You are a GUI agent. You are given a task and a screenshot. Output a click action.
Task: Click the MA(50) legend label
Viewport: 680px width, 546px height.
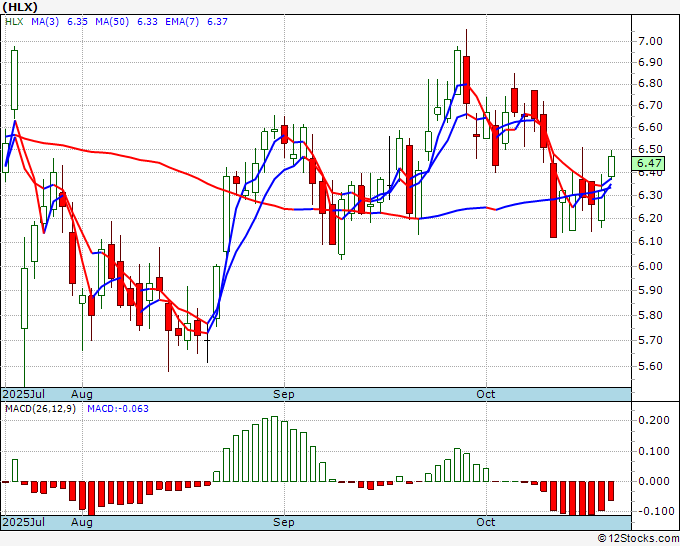tap(112, 22)
